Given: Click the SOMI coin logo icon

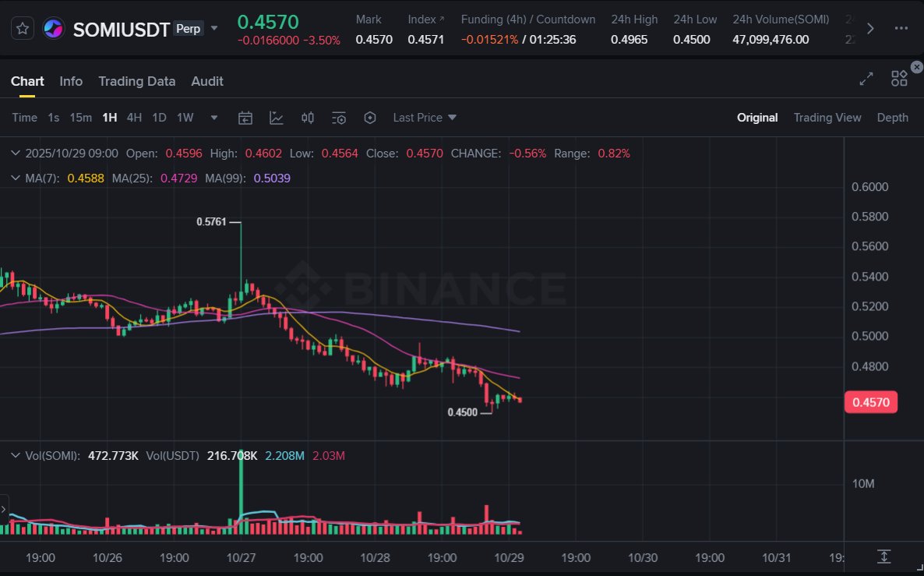Looking at the screenshot, I should point(53,28).
